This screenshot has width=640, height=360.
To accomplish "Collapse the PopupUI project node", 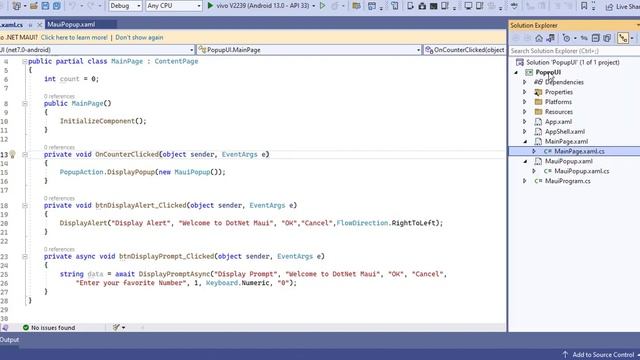I will [x=516, y=72].
